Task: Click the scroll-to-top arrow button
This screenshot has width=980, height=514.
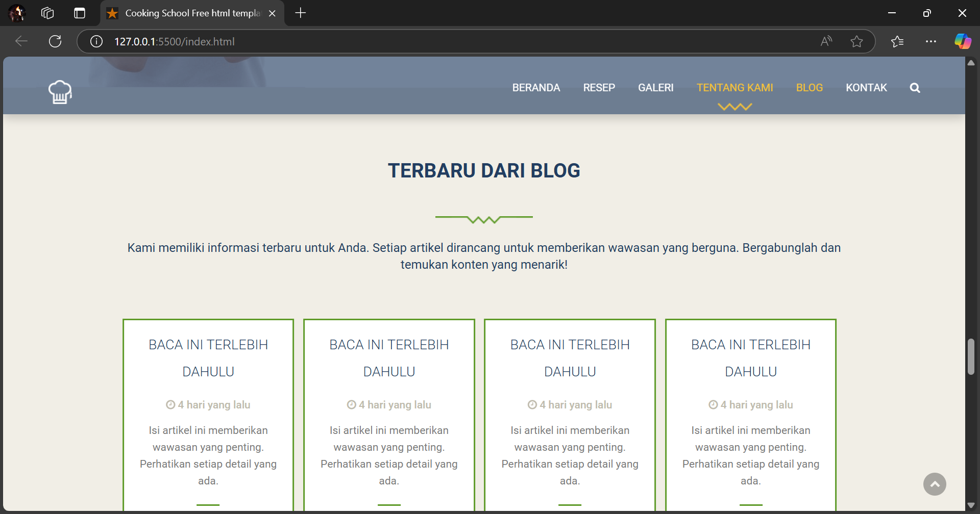Action: [x=934, y=484]
